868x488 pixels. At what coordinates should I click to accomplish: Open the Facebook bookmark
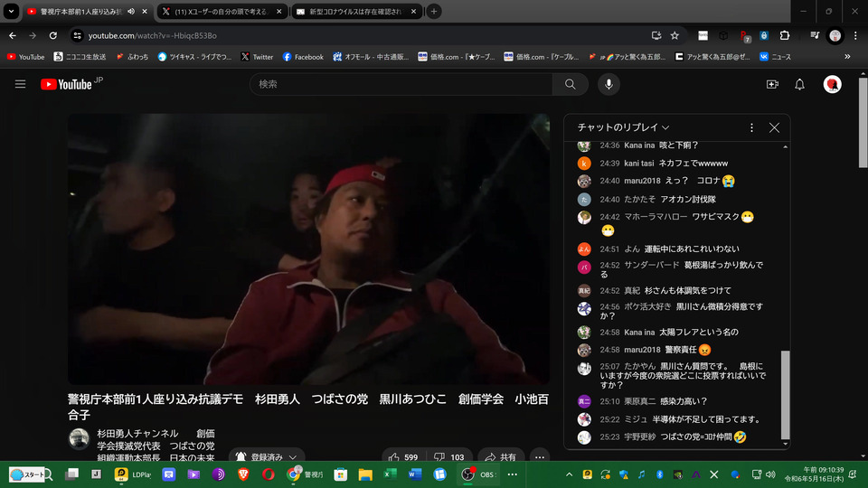[x=304, y=57]
